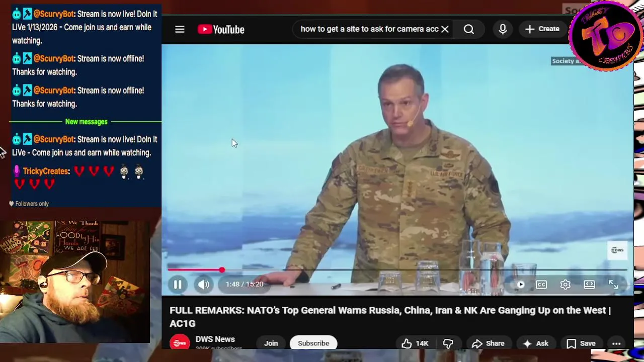The height and width of the screenshot is (362, 644).
Task: Join the DWS News channel membership
Action: coord(271,343)
